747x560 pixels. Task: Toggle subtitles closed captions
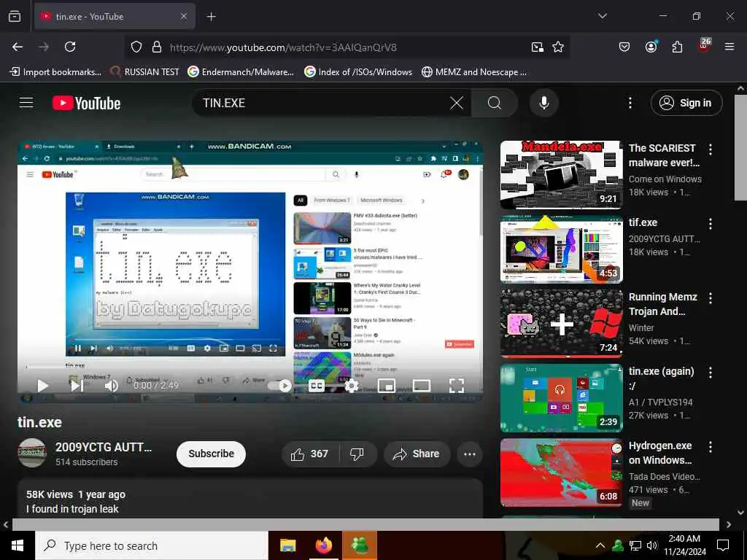click(x=317, y=385)
